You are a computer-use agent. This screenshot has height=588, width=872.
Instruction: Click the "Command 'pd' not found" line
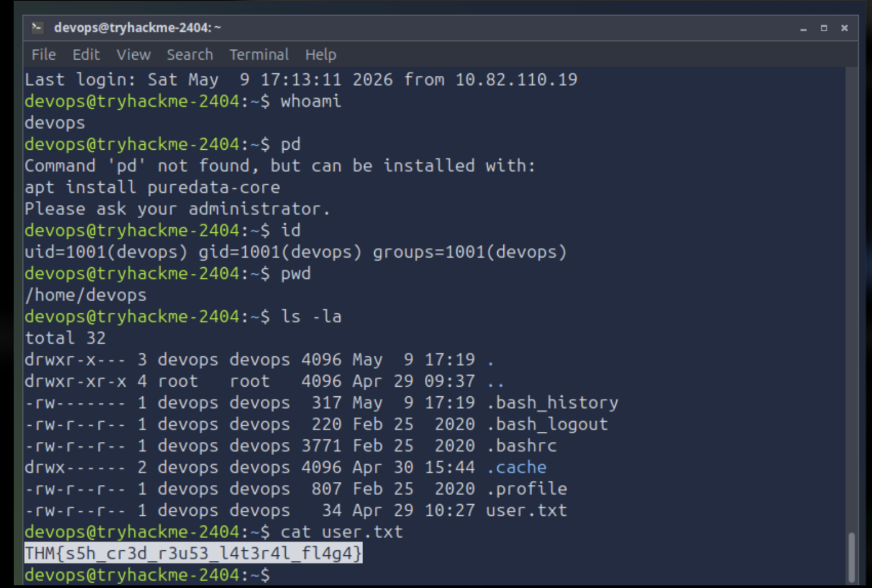(x=281, y=166)
